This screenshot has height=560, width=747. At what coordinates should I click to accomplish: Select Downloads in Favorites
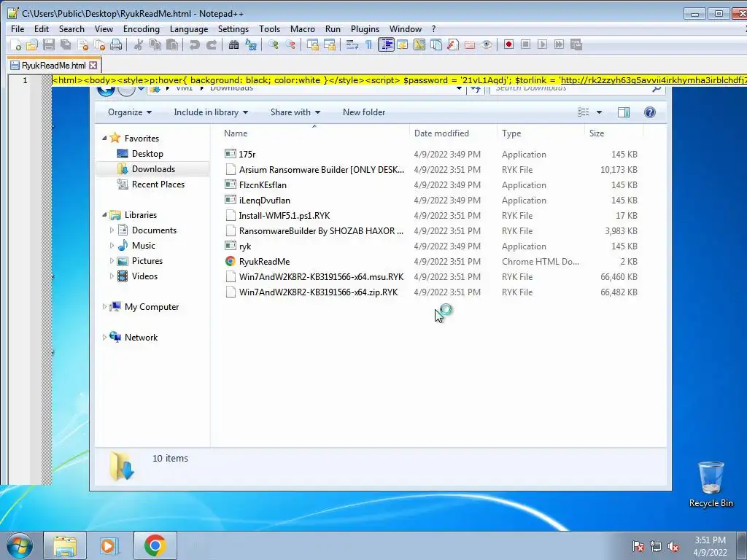tap(152, 169)
